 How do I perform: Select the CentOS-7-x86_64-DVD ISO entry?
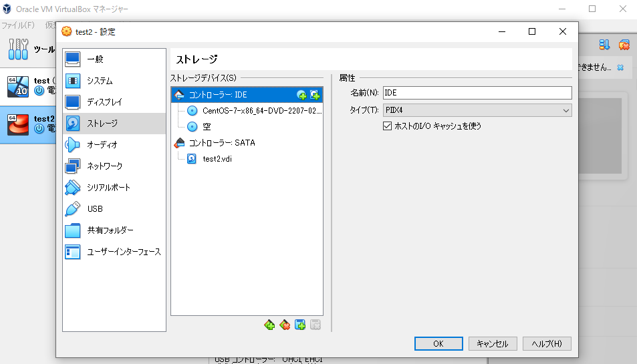point(247,111)
